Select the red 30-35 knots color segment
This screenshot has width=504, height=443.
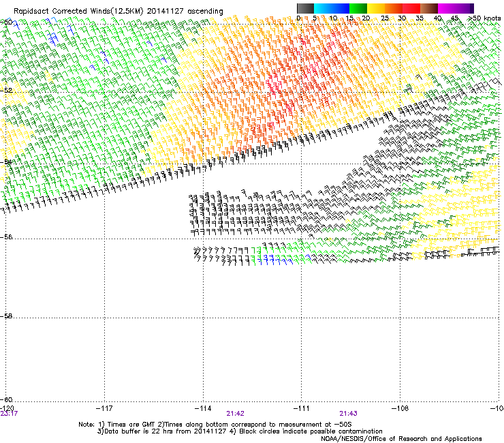411,8
